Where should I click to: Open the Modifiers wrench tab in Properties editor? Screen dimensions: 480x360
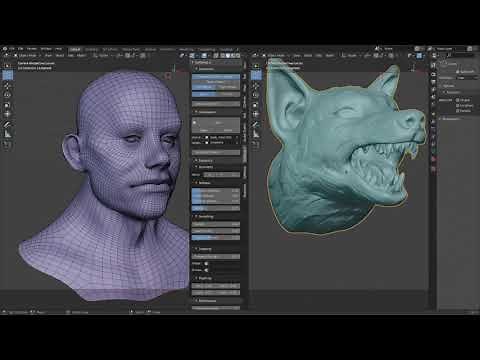[x=433, y=122]
